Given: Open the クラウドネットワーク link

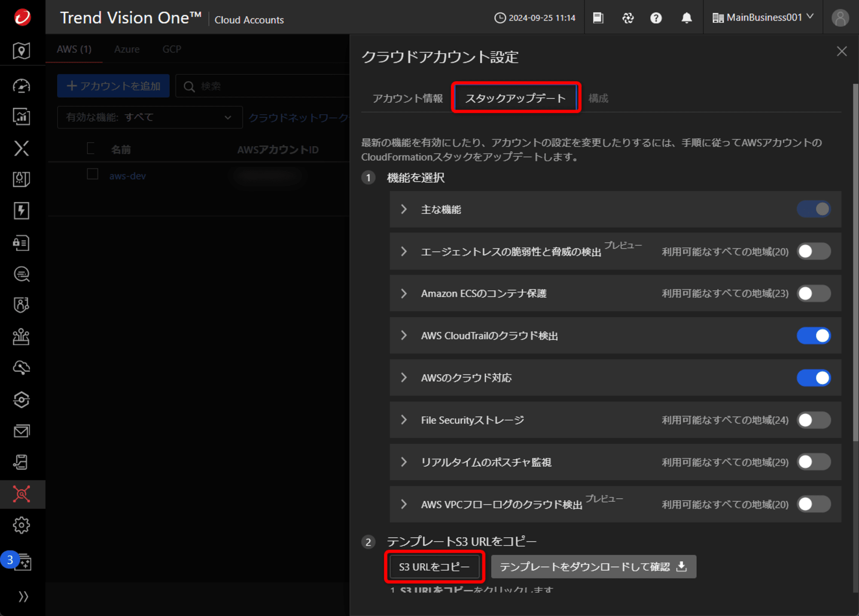Looking at the screenshot, I should [299, 117].
